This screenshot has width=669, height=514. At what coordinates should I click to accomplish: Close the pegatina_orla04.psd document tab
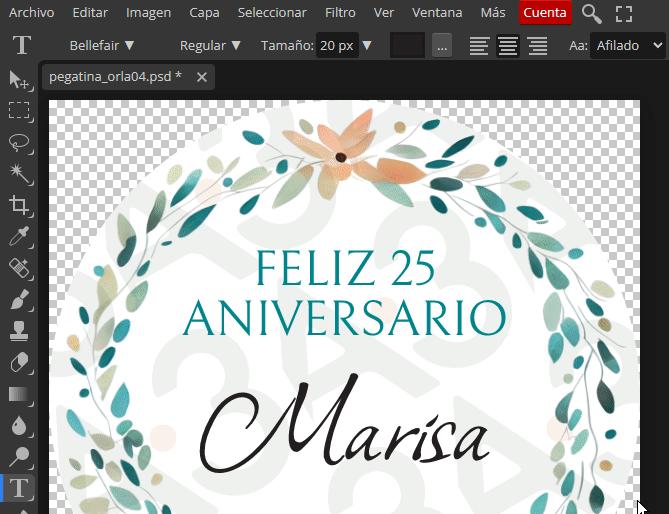click(x=202, y=77)
